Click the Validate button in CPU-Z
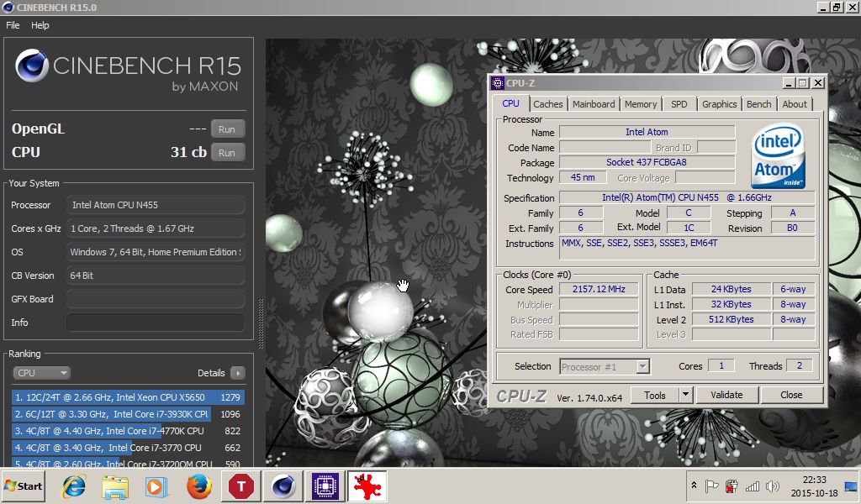The width and height of the screenshot is (861, 504). click(726, 395)
